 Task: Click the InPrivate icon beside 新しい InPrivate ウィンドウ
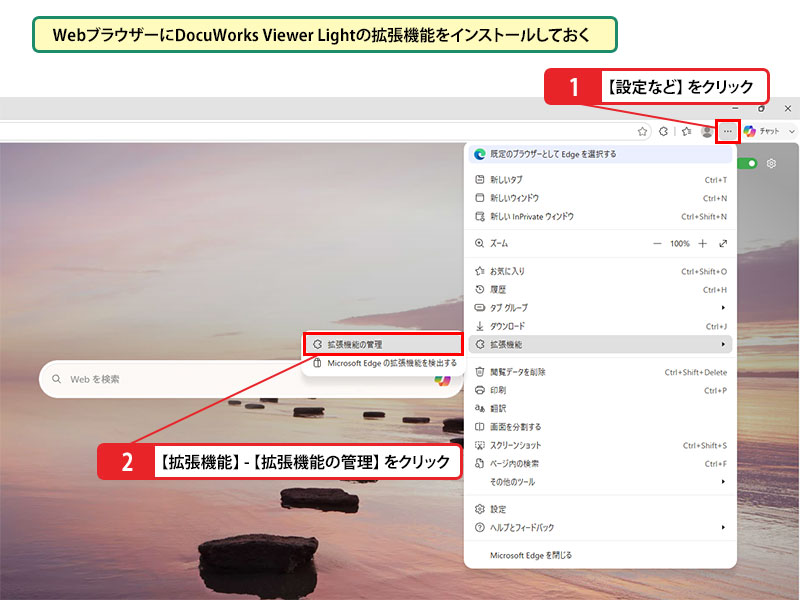coord(480,216)
